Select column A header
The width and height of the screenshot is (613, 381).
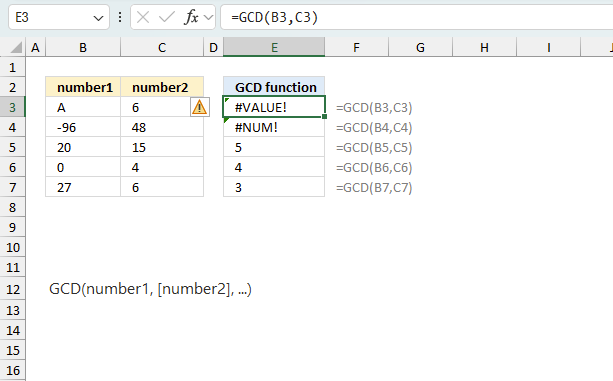click(x=36, y=48)
